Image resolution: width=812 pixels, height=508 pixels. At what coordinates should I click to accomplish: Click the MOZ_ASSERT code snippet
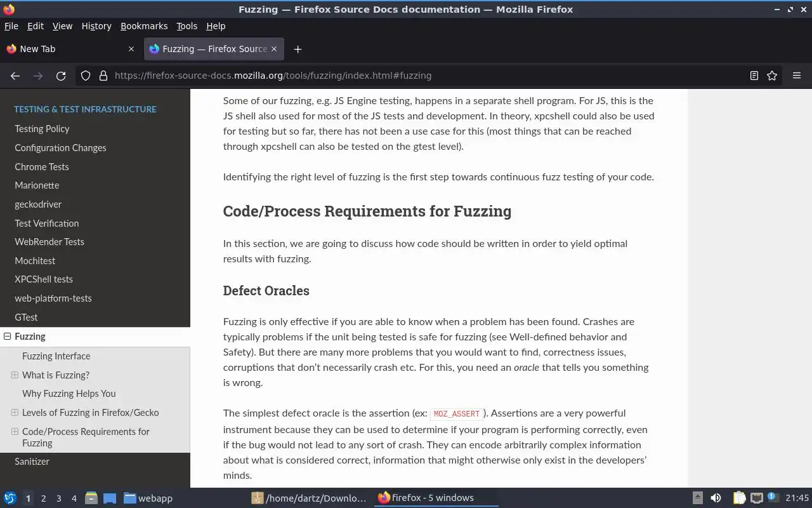(457, 414)
